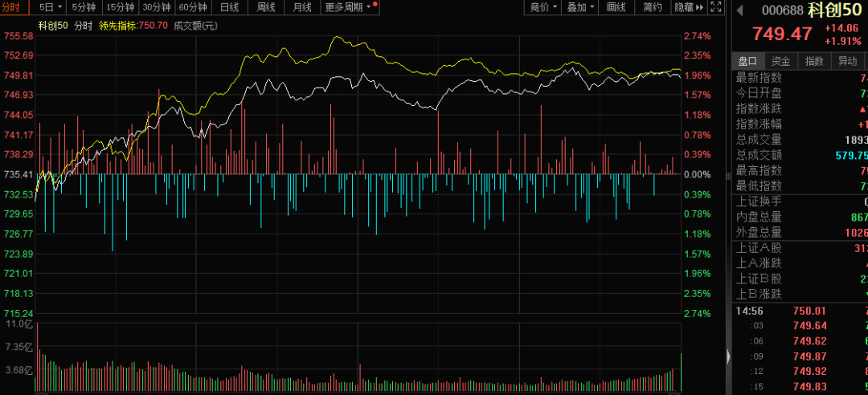Open the 5日 period dropdown
Viewport: 868px width, 395px height.
coord(49,7)
